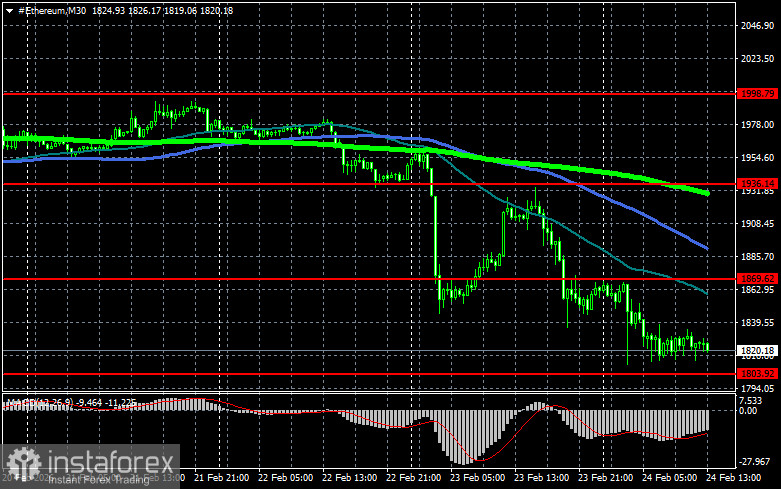781x489 pixels.
Task: Select the 1998.79 red level label
Action: 757,94
